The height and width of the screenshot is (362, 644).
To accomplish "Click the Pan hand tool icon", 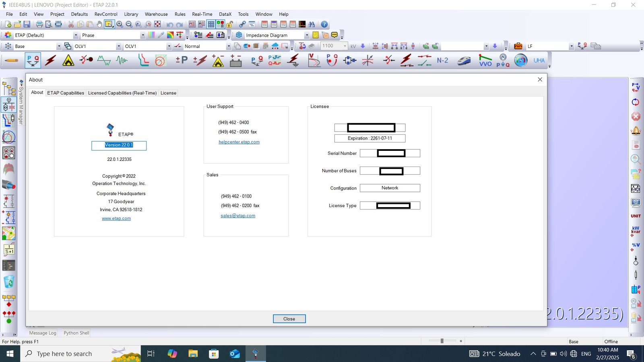I will coord(99,25).
